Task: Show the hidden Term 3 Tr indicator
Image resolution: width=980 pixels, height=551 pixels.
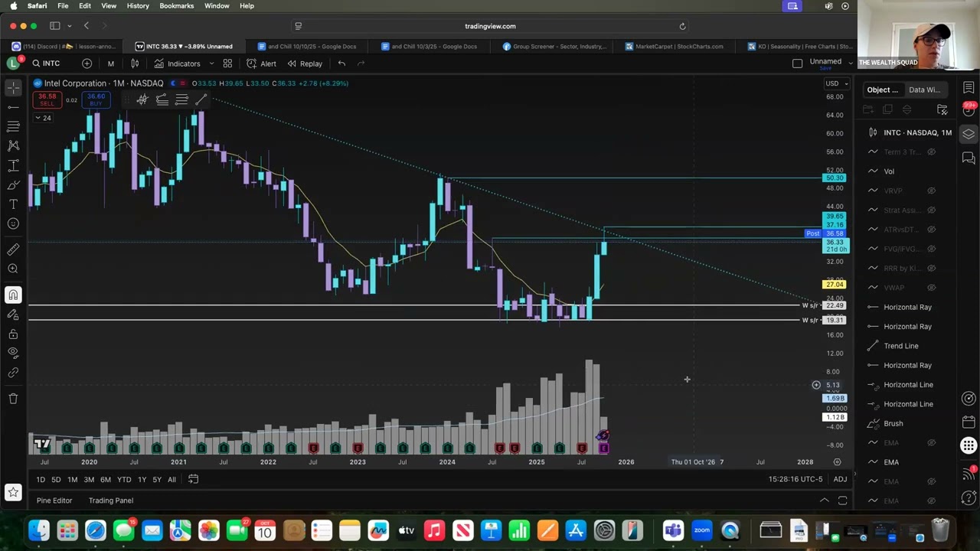Action: click(932, 152)
